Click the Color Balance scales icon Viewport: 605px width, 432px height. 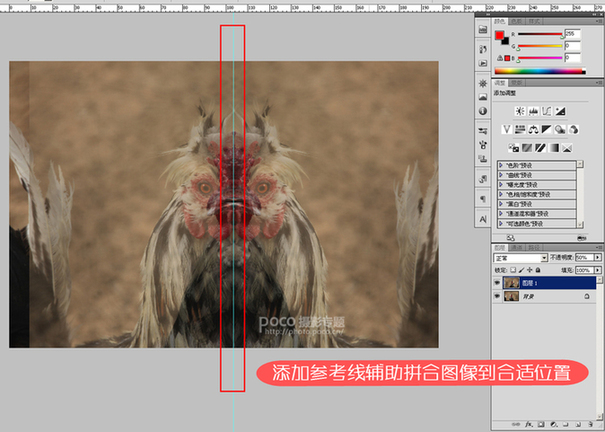click(x=534, y=129)
